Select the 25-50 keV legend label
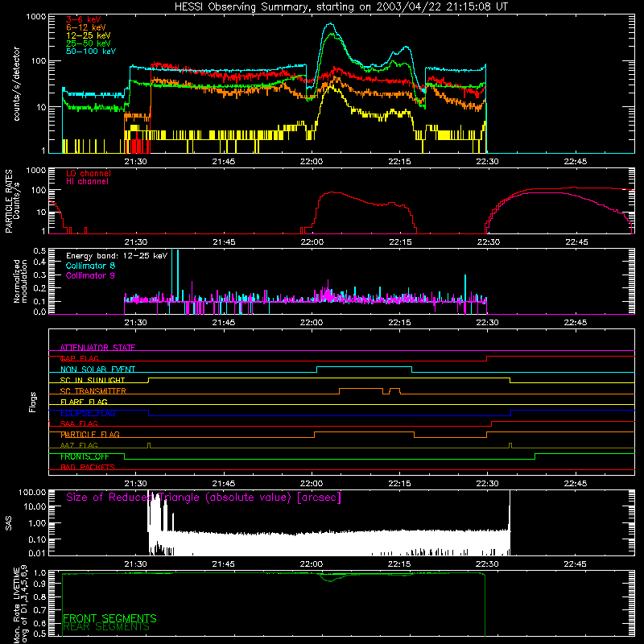 (89, 43)
